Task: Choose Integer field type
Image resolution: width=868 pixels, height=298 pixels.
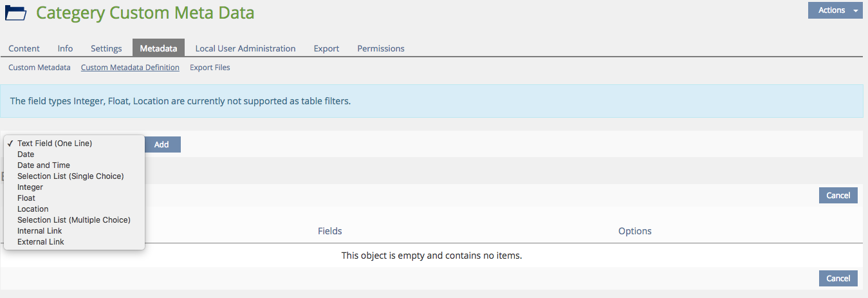Action: pos(30,187)
